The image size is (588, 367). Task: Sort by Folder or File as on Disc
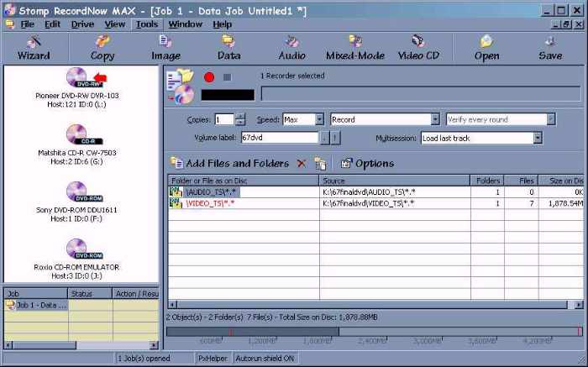click(244, 181)
